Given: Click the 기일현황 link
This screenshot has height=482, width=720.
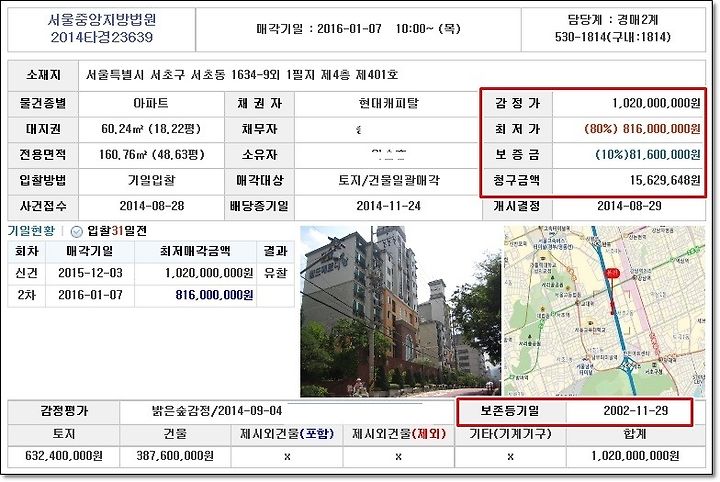Looking at the screenshot, I should (x=31, y=230).
